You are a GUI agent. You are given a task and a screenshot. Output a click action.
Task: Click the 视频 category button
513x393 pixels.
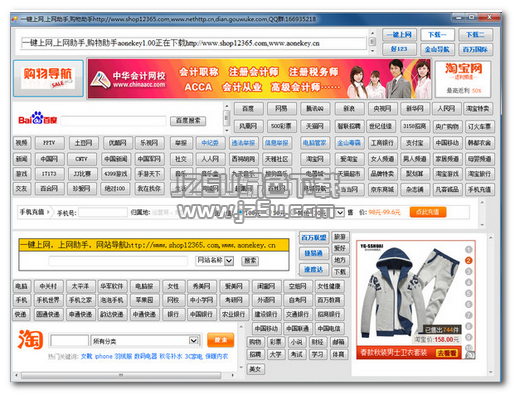click(x=22, y=143)
